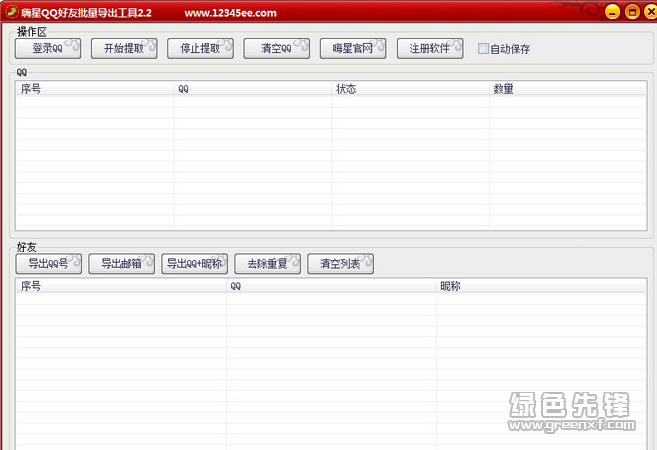Click the www.12345ee.com title text

click(230, 13)
